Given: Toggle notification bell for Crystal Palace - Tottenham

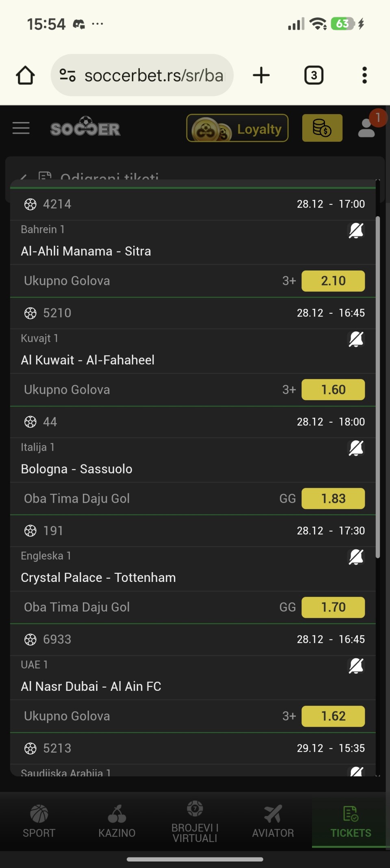Looking at the screenshot, I should click(x=356, y=557).
